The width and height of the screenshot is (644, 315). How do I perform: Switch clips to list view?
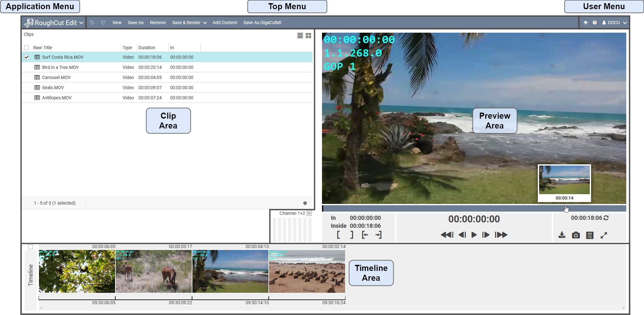coord(300,36)
